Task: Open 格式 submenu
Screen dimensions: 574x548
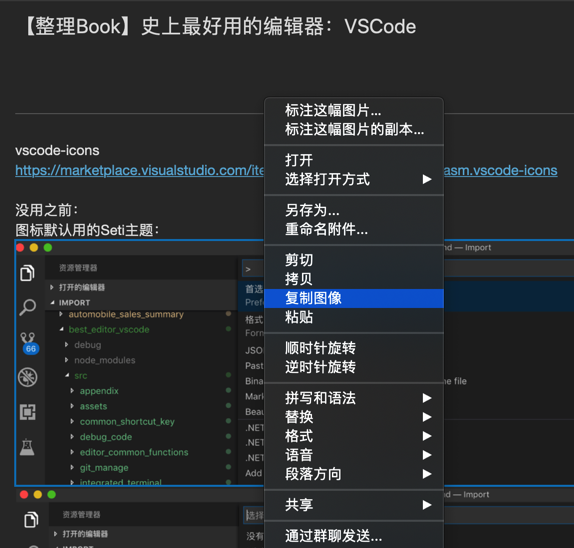Action: [x=354, y=436]
